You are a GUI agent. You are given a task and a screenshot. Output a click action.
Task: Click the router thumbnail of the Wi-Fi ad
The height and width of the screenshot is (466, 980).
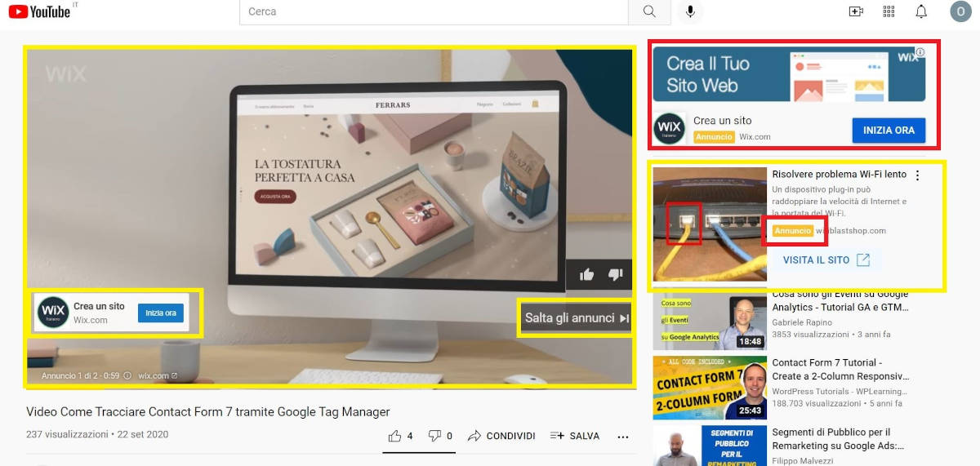point(710,224)
